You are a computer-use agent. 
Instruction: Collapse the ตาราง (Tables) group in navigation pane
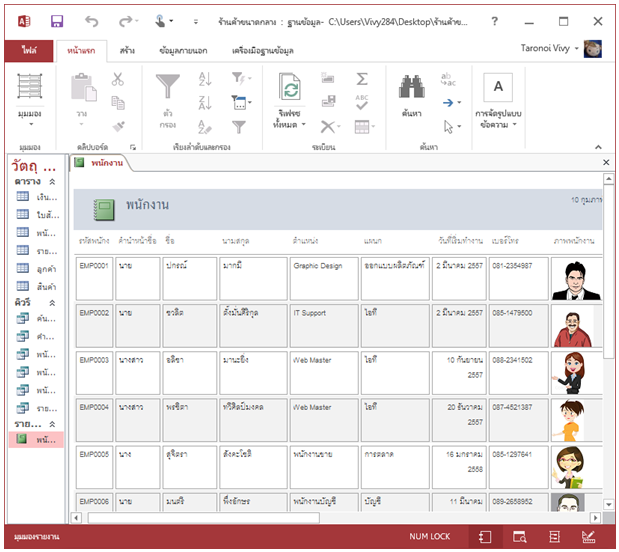(54, 183)
